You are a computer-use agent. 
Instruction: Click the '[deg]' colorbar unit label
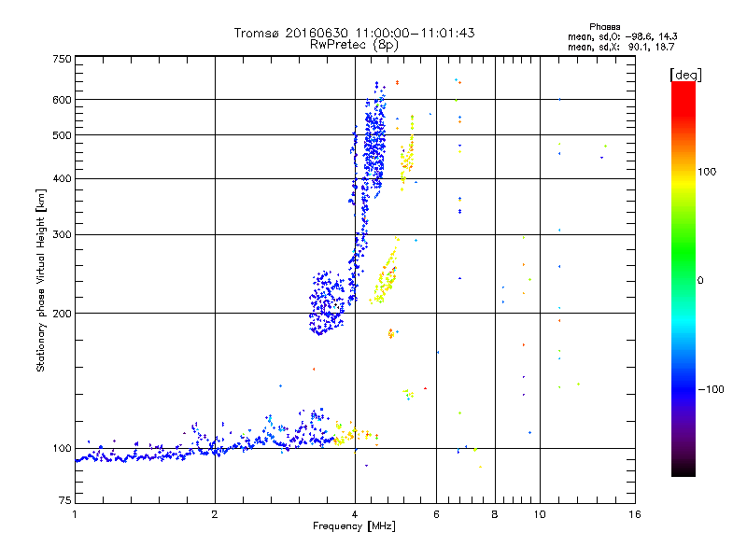click(685, 75)
